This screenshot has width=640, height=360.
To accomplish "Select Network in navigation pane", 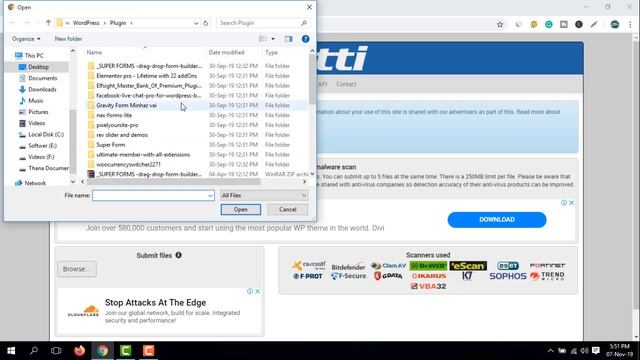I will coord(35,183).
